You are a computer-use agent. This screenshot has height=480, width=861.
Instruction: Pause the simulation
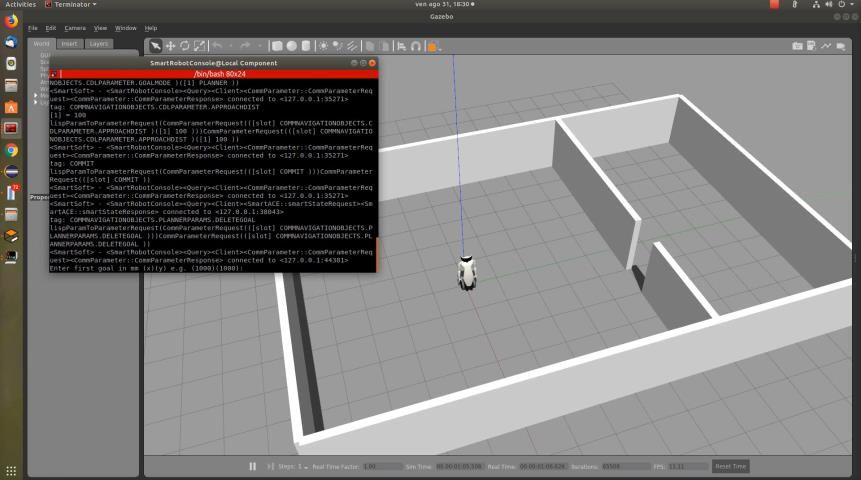(253, 466)
